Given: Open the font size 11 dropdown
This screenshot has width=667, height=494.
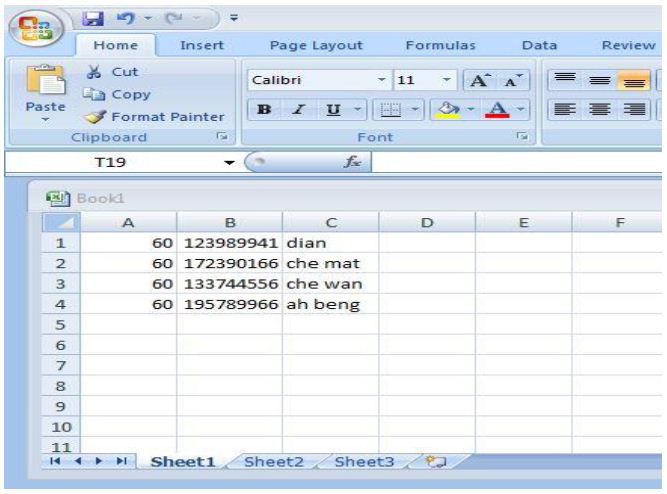Looking at the screenshot, I should [446, 80].
